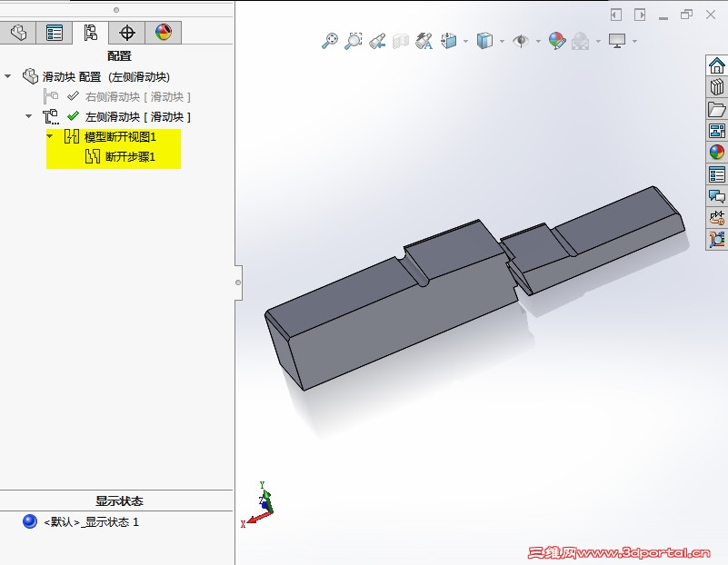Click the Display Style cube icon

click(484, 41)
